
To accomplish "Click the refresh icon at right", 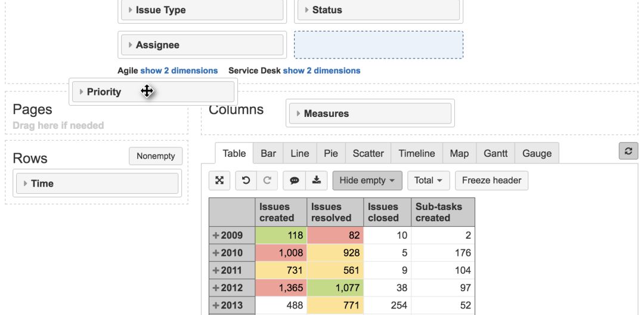I will click(x=628, y=151).
